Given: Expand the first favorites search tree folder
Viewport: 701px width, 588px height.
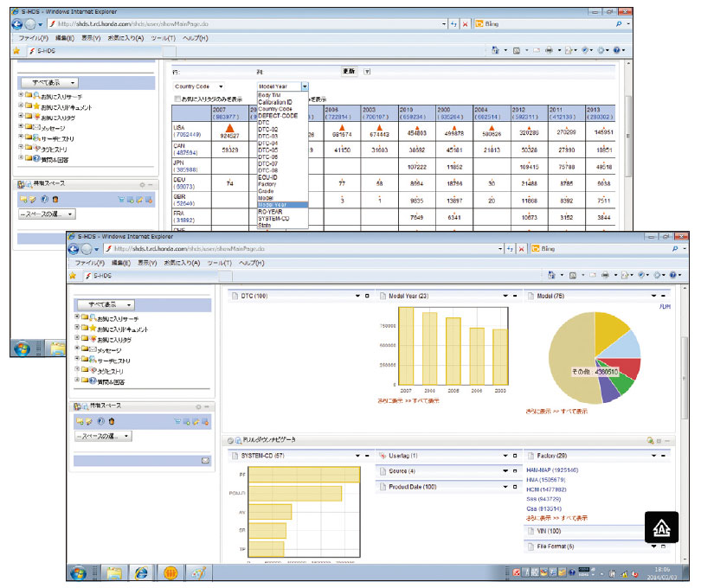Looking at the screenshot, I should (79, 319).
